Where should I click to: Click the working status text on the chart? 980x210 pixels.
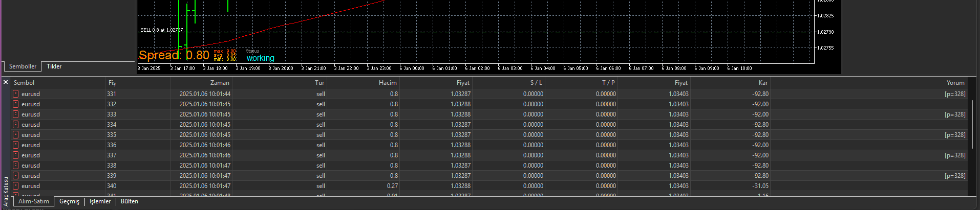tap(260, 58)
